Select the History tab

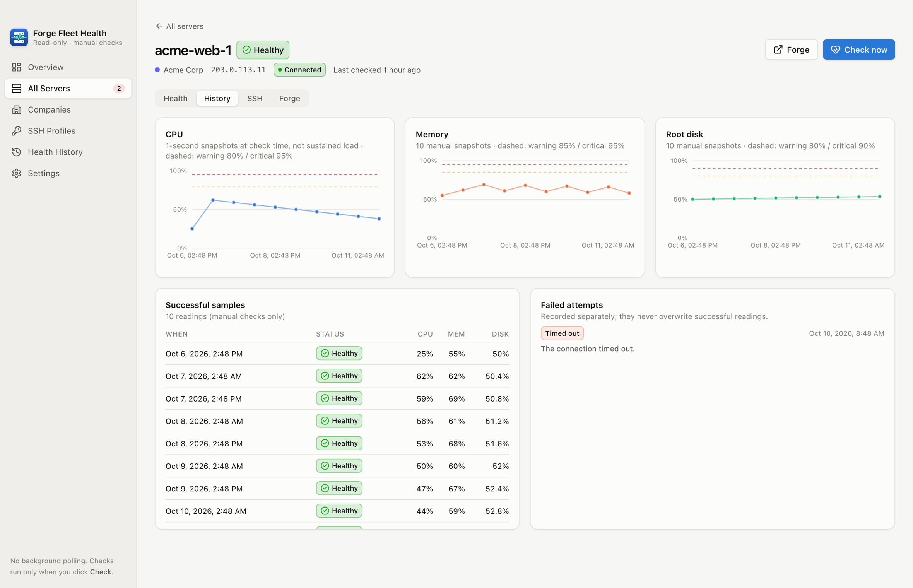(x=217, y=99)
